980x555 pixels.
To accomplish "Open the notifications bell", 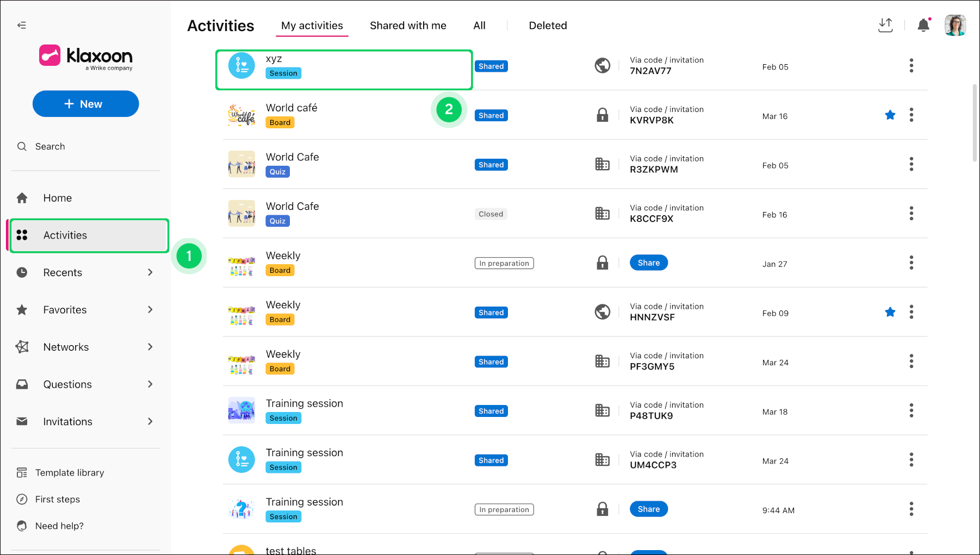I will tap(923, 25).
